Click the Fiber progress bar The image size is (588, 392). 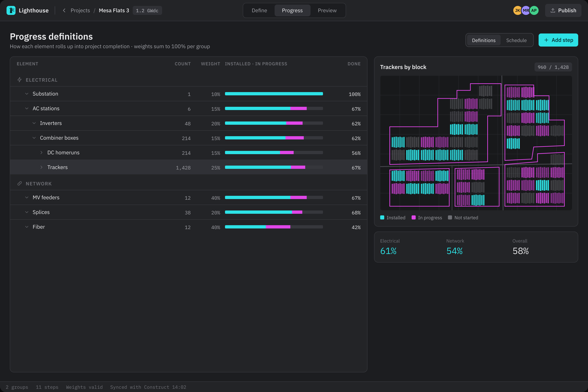tap(274, 227)
